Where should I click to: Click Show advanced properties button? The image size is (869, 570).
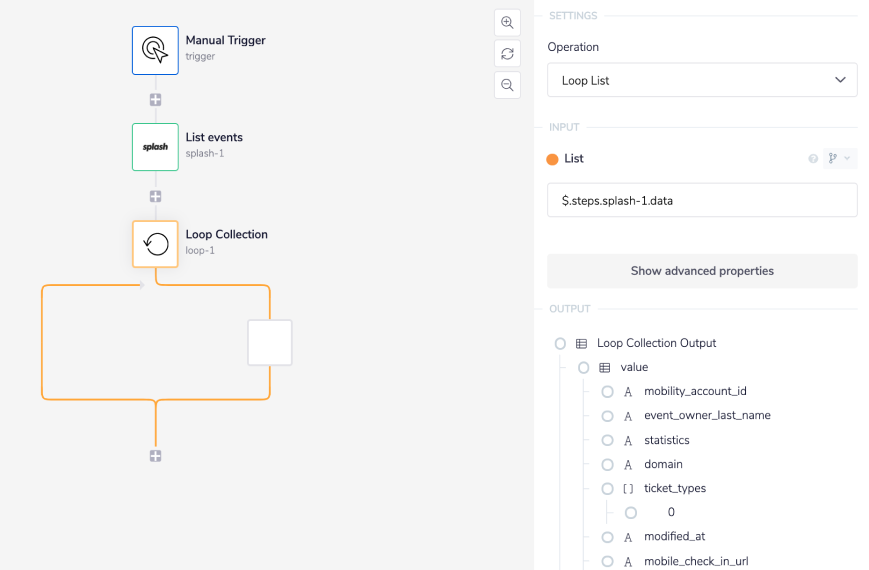point(701,271)
